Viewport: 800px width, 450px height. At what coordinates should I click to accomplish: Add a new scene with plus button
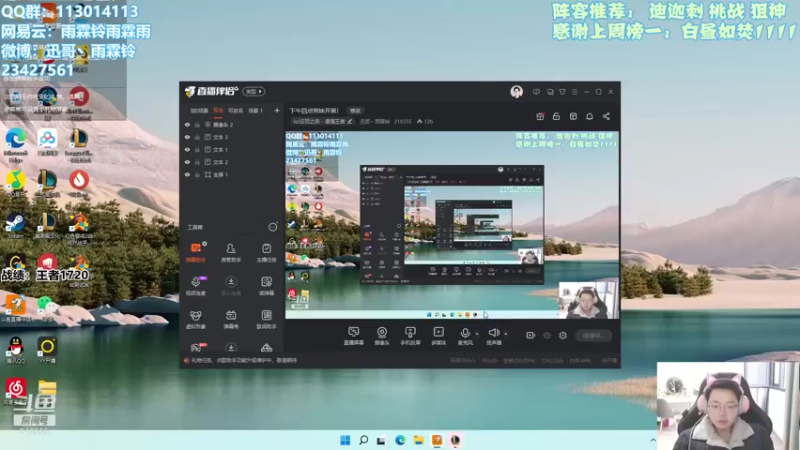coord(277,110)
